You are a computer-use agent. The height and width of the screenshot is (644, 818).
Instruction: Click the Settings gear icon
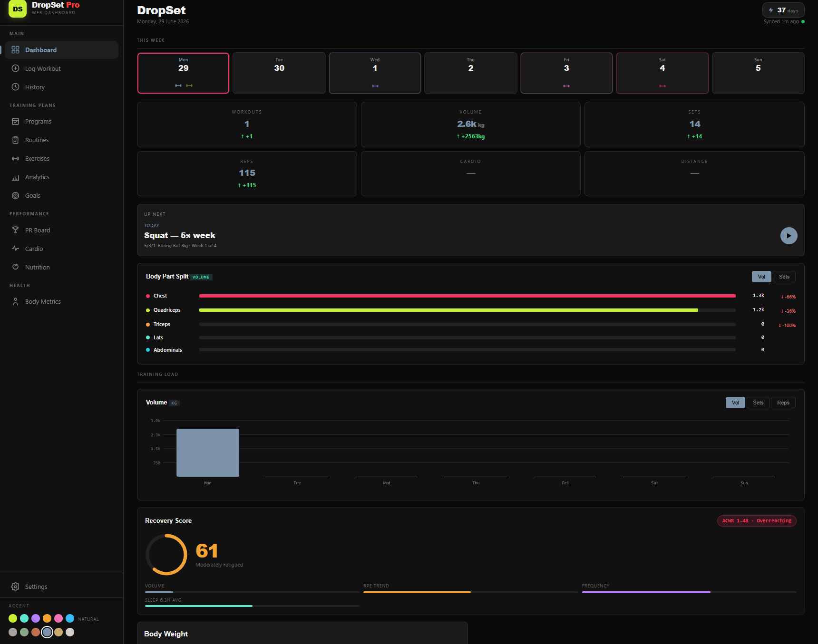(x=15, y=586)
